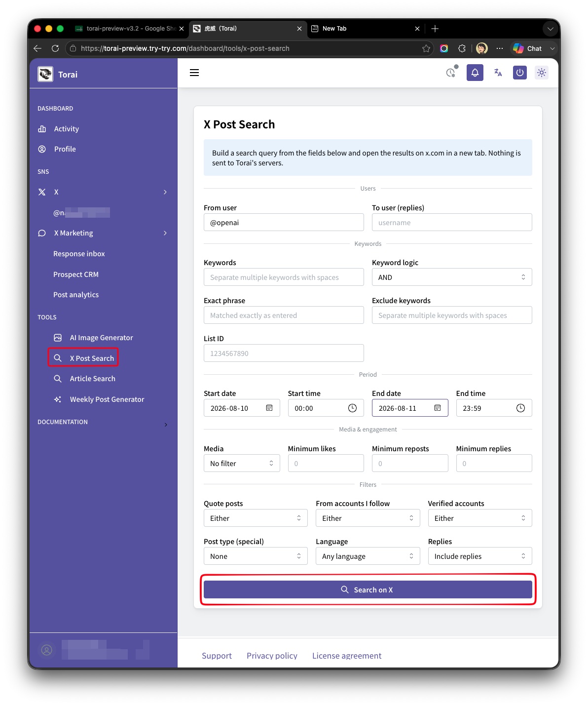Viewport: 588px width, 706px height.
Task: Click the power logout icon
Action: click(x=520, y=73)
